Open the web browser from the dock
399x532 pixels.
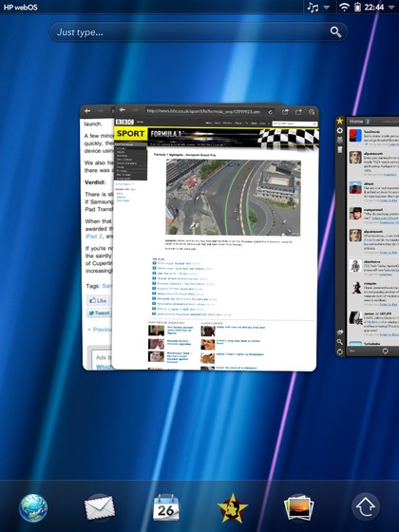click(33, 508)
